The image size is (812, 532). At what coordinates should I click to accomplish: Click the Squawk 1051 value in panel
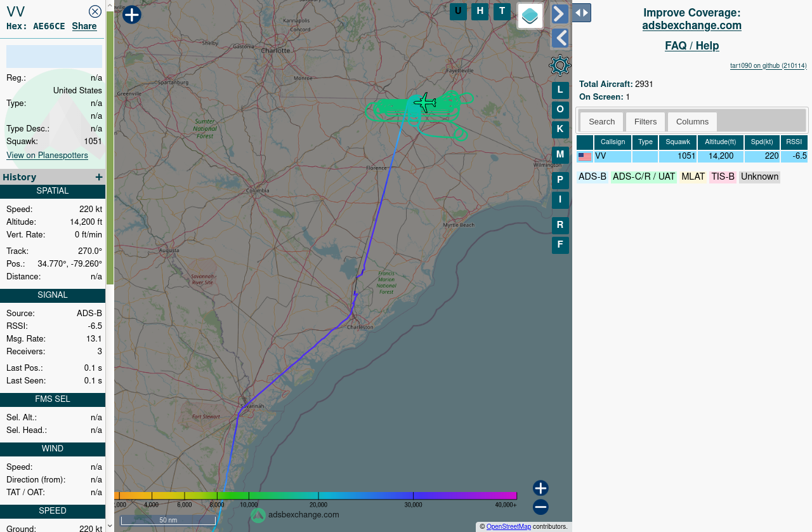tap(93, 141)
